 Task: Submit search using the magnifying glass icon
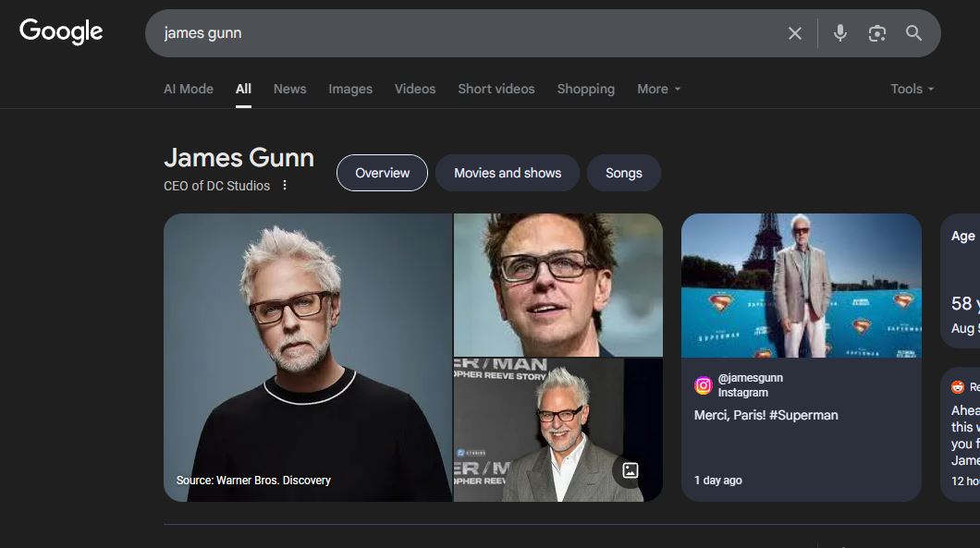coord(913,33)
